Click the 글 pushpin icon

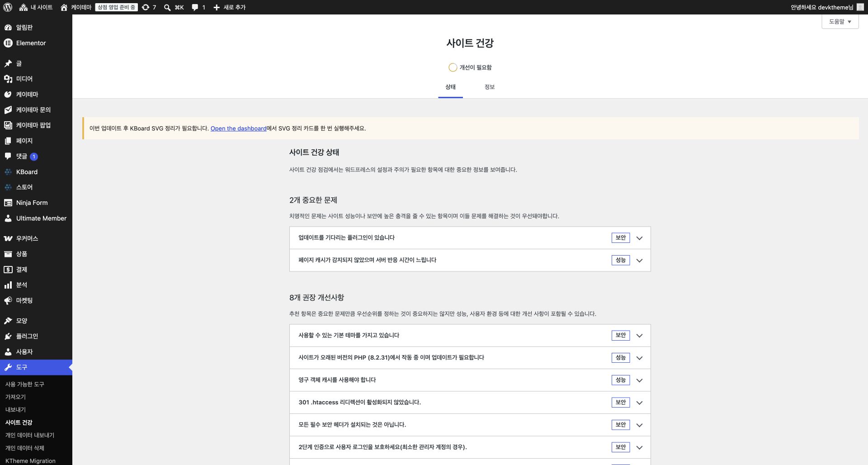coord(8,63)
